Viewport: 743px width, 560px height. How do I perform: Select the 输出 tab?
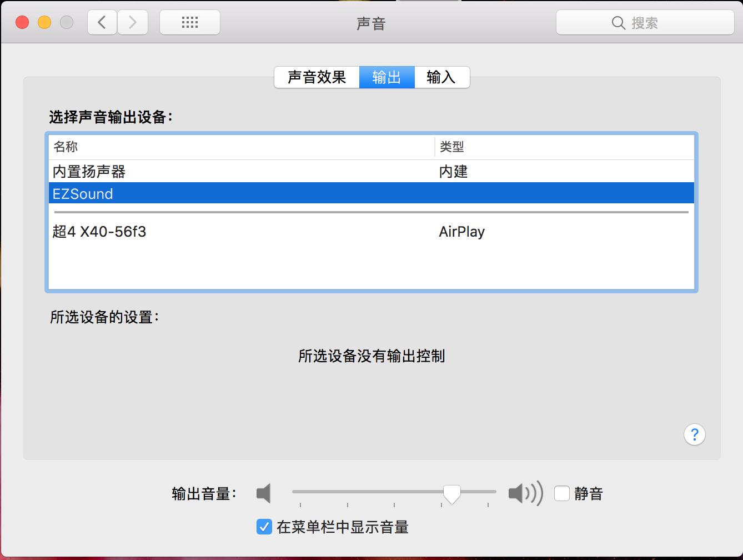tap(387, 77)
